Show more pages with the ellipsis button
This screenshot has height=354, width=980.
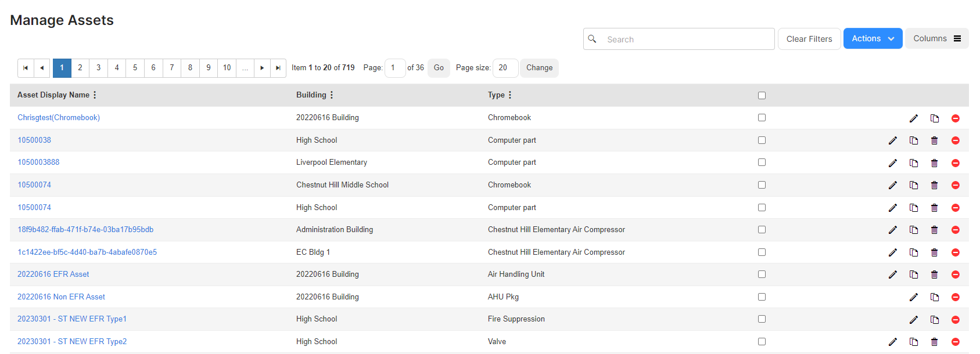coord(245,68)
